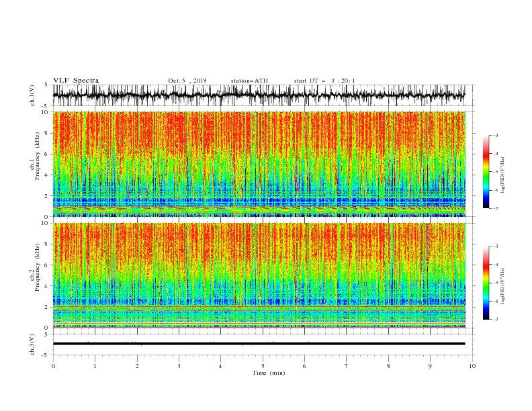Click time axis tick label "1"

click(x=95, y=366)
